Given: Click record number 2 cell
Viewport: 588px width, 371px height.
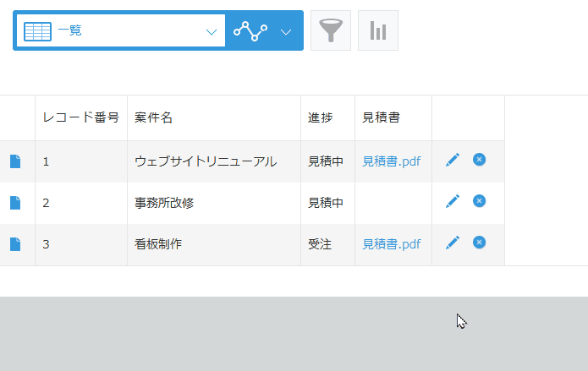Looking at the screenshot, I should [x=81, y=203].
